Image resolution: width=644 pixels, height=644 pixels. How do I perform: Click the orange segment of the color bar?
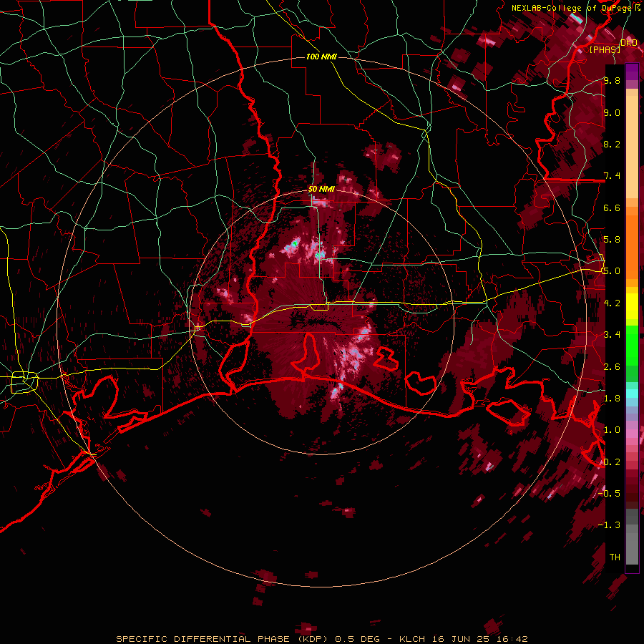coord(632,243)
